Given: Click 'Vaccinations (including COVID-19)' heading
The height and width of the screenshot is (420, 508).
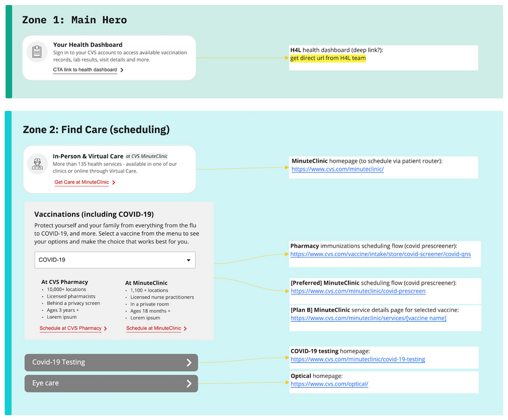Looking at the screenshot, I should 94,215.
